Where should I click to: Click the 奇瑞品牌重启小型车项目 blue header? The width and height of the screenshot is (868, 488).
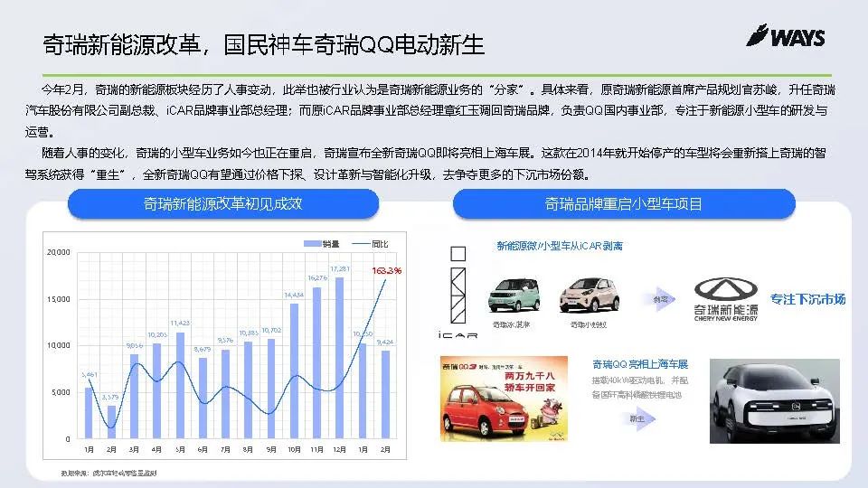[x=624, y=204]
